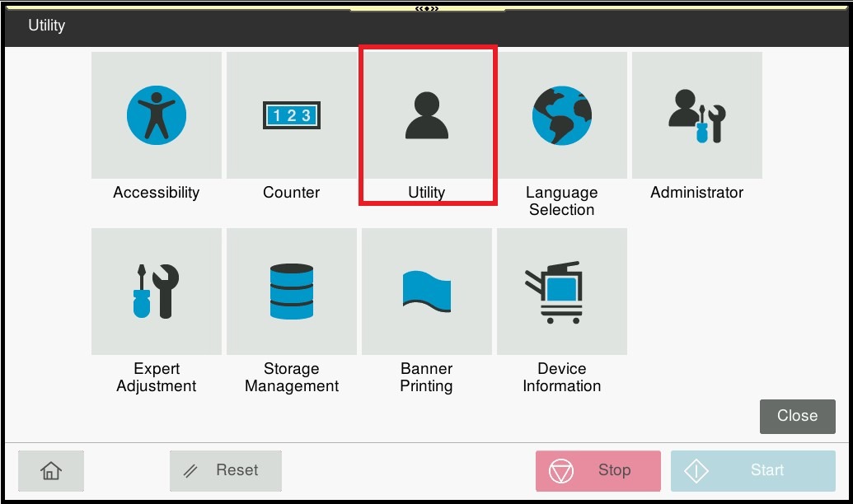Viewport: 853px width, 504px height.
Task: Open the Banner Printing paper icon
Action: pos(427,292)
